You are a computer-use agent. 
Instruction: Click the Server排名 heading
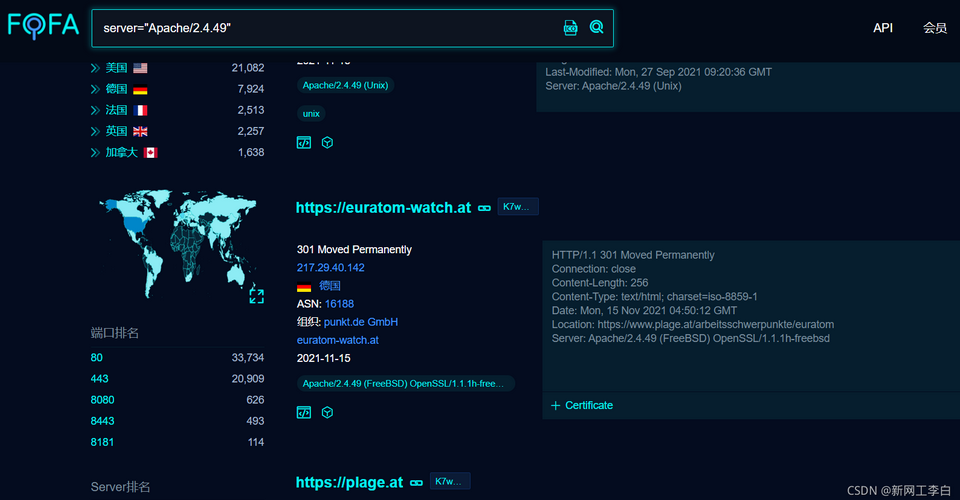point(121,487)
